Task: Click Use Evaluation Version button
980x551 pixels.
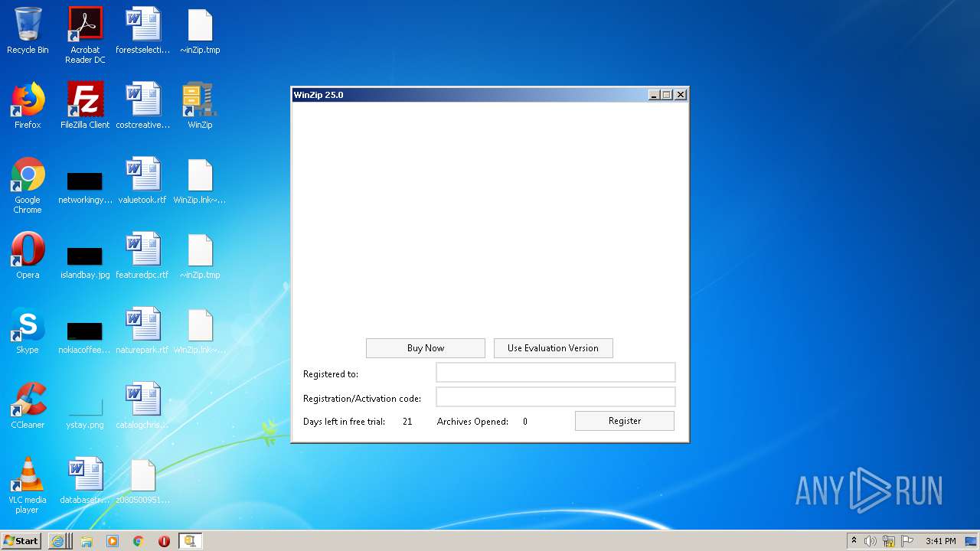Action: click(553, 348)
